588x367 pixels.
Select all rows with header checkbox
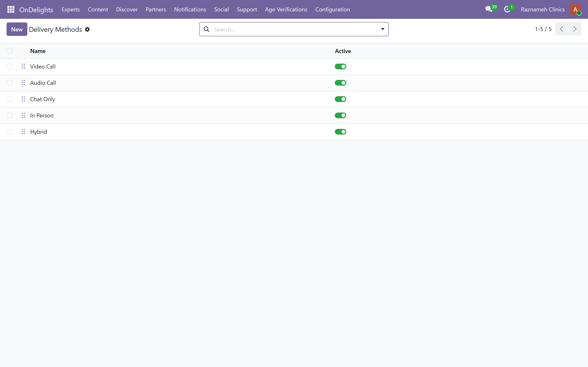tap(9, 51)
